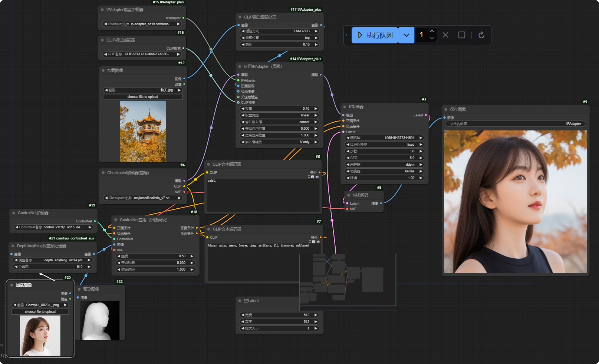Click the 文件名前缀 IPAdapter field
The height and width of the screenshot is (364, 599).
pos(516,124)
